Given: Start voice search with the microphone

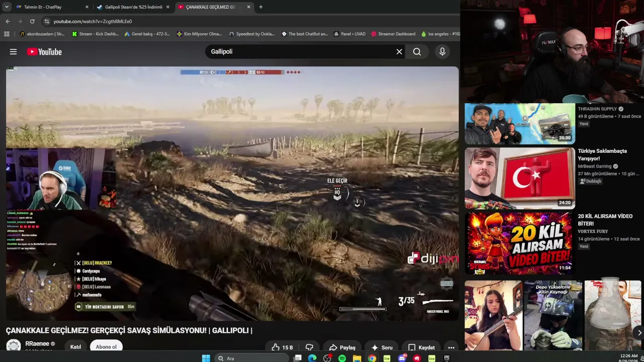Looking at the screenshot, I should point(442,51).
